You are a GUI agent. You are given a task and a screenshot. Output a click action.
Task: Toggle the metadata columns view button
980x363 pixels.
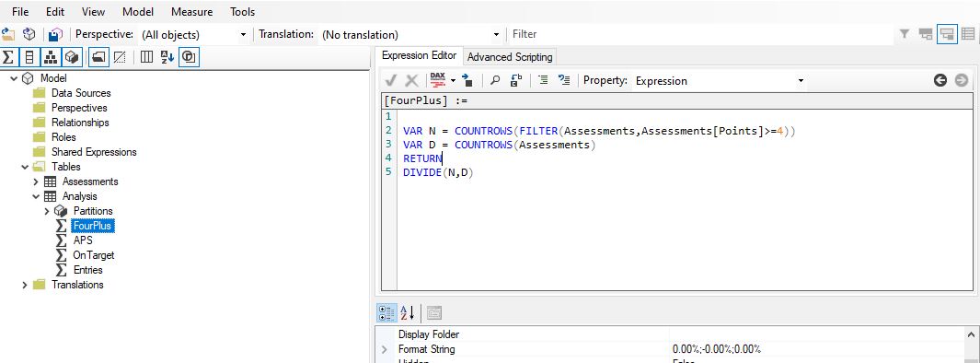pyautogui.click(x=146, y=57)
